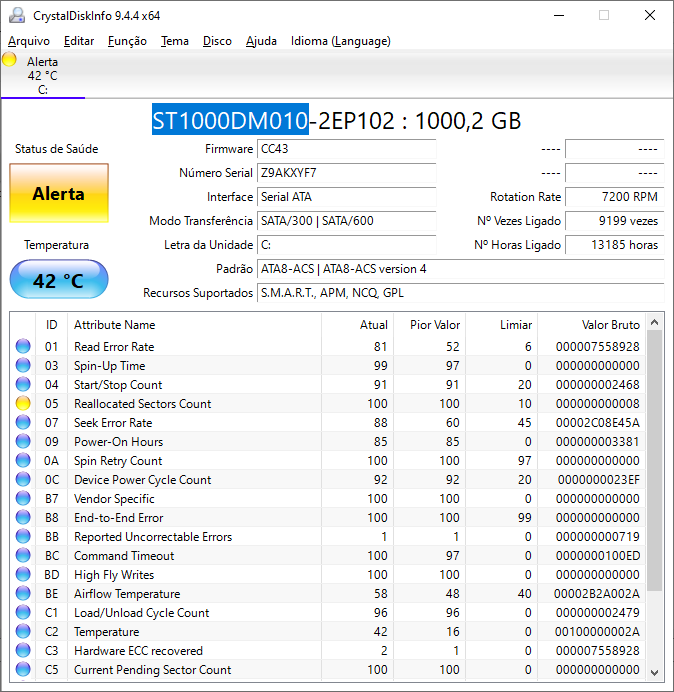This screenshot has width=674, height=692.
Task: Click the yellow alert status circle for drive C:
Action: pyautogui.click(x=9, y=60)
